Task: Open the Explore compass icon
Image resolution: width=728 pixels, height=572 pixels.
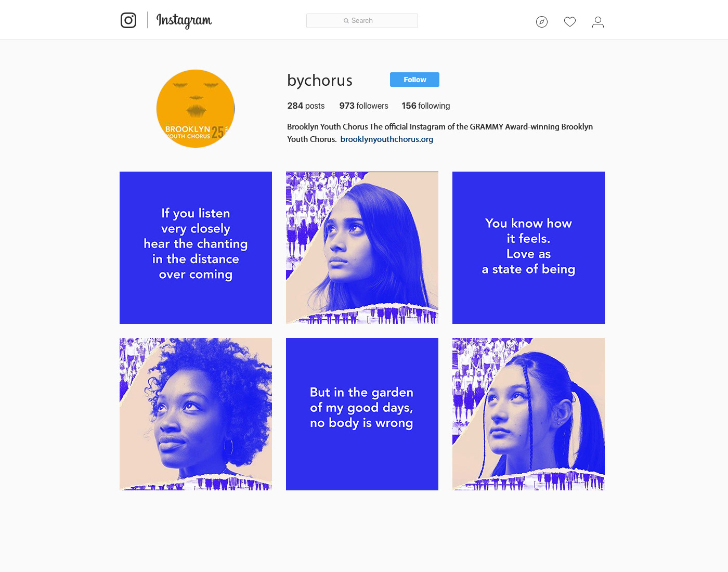Action: tap(542, 22)
